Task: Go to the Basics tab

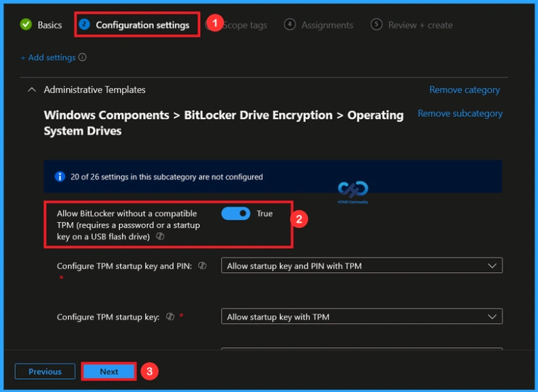Action: [50, 25]
